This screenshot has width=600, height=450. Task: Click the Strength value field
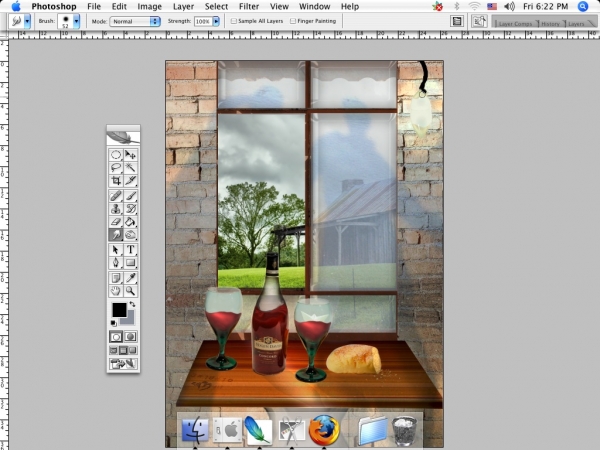click(x=203, y=21)
